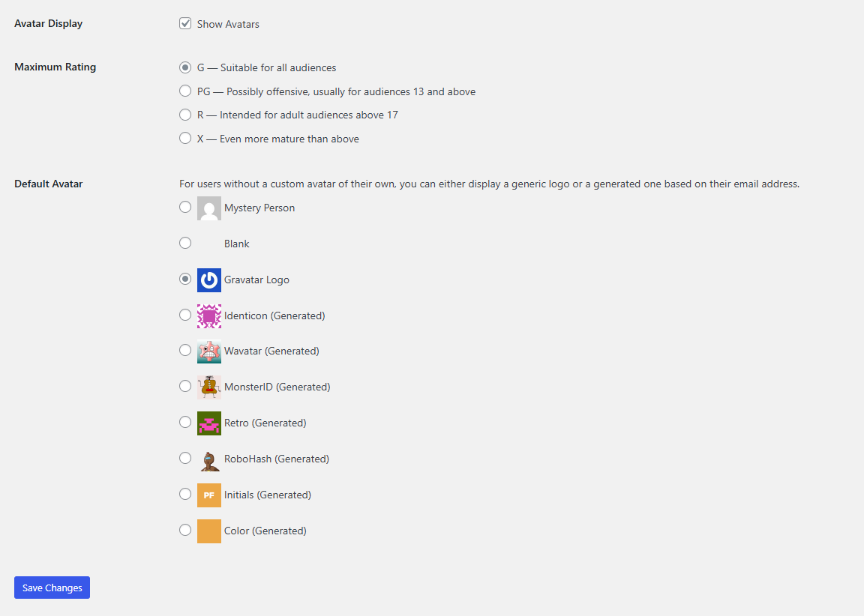Screen dimensions: 864x616
Task: Uncheck the Show Avatars checkbox
Action: coord(185,24)
